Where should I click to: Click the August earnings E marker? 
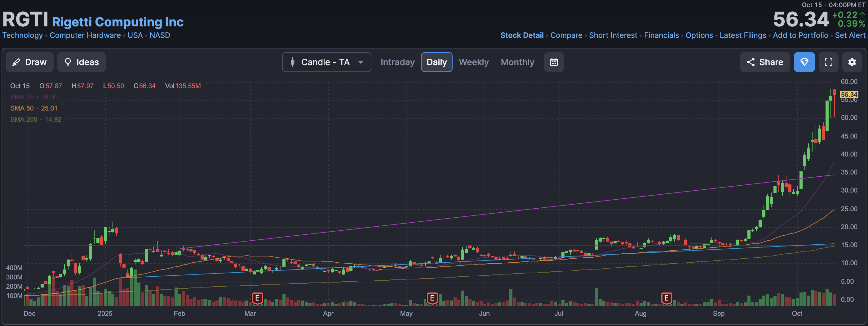click(666, 298)
